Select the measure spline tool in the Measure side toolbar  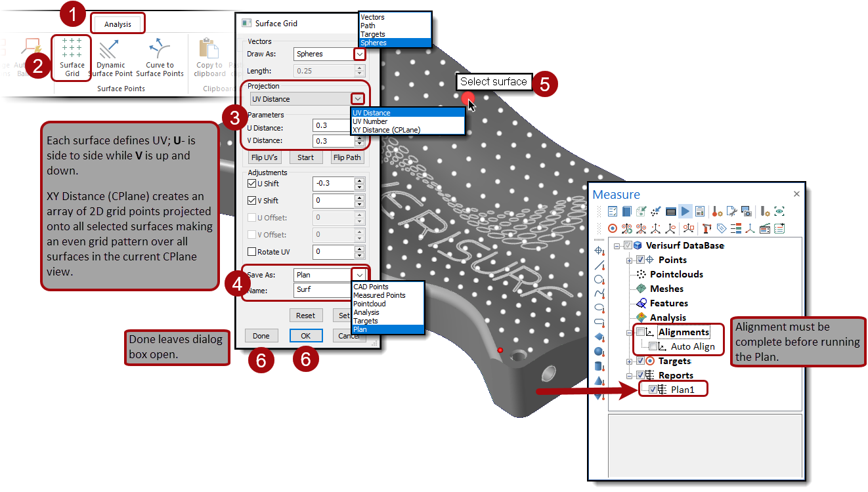click(599, 294)
